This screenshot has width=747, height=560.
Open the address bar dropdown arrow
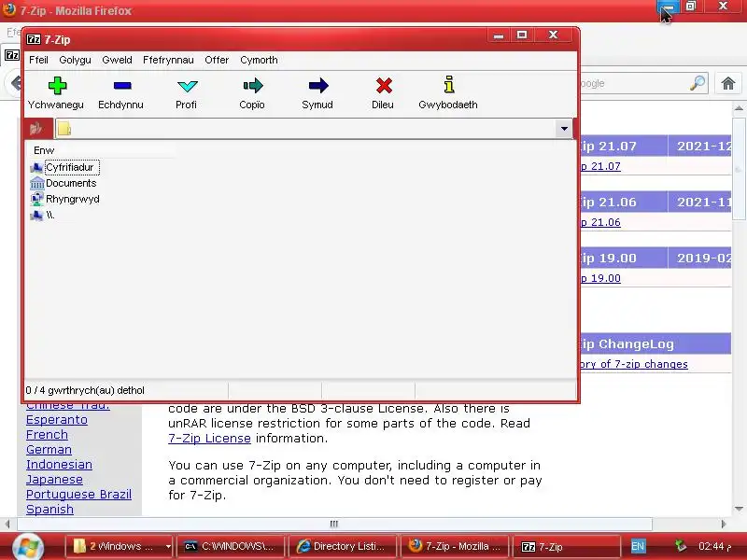tap(564, 129)
